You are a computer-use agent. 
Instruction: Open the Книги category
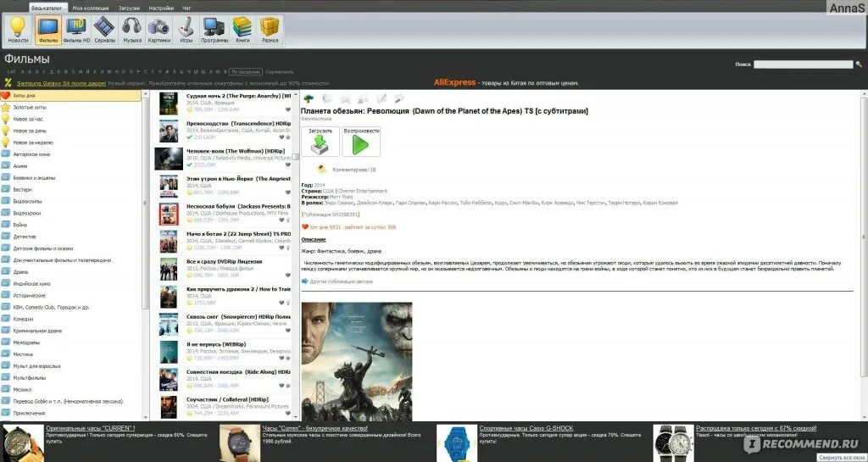pyautogui.click(x=242, y=30)
